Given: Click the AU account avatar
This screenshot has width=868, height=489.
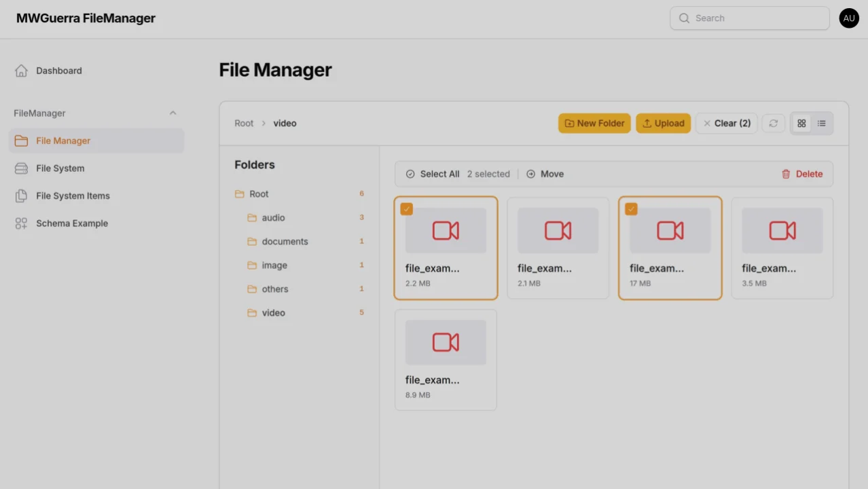Looking at the screenshot, I should point(849,18).
